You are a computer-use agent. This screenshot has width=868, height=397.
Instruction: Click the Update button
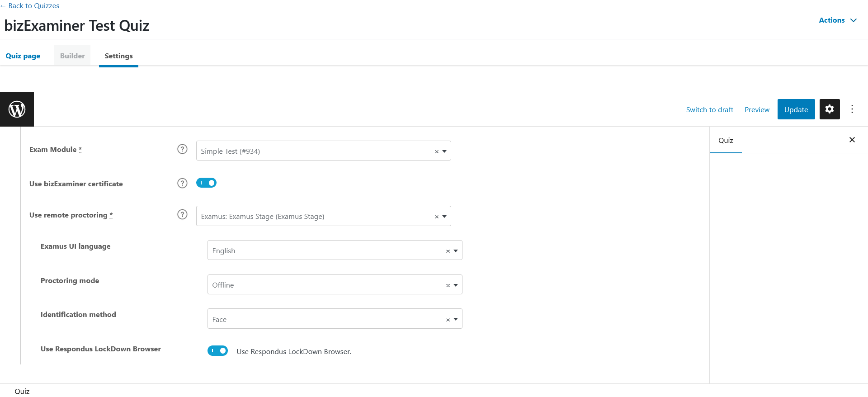[x=796, y=109]
